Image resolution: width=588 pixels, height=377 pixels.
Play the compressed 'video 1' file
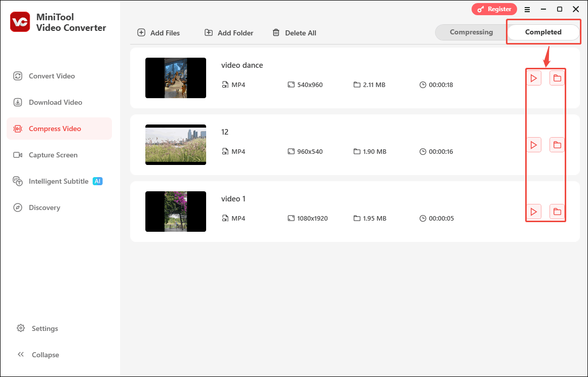tap(534, 212)
